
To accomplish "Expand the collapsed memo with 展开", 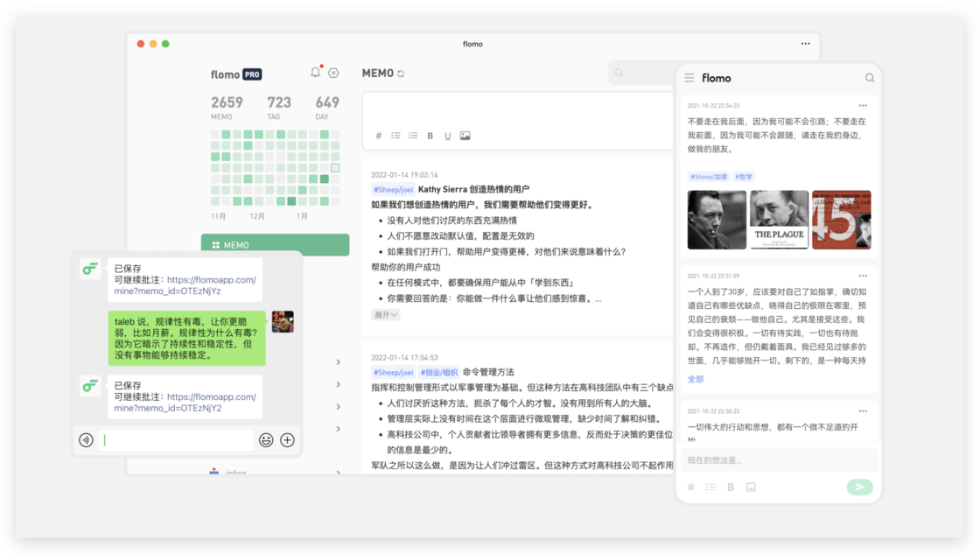I will [x=386, y=315].
